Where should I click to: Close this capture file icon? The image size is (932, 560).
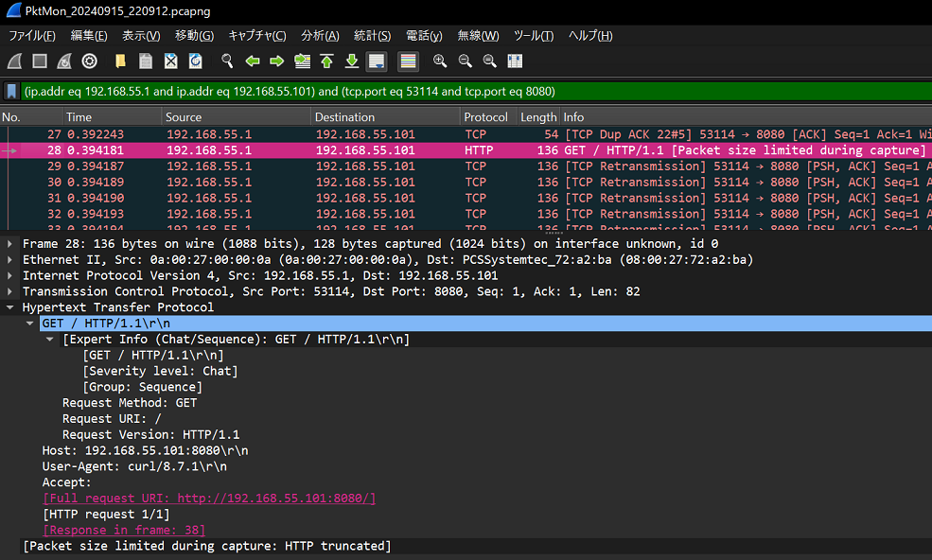[x=170, y=61]
